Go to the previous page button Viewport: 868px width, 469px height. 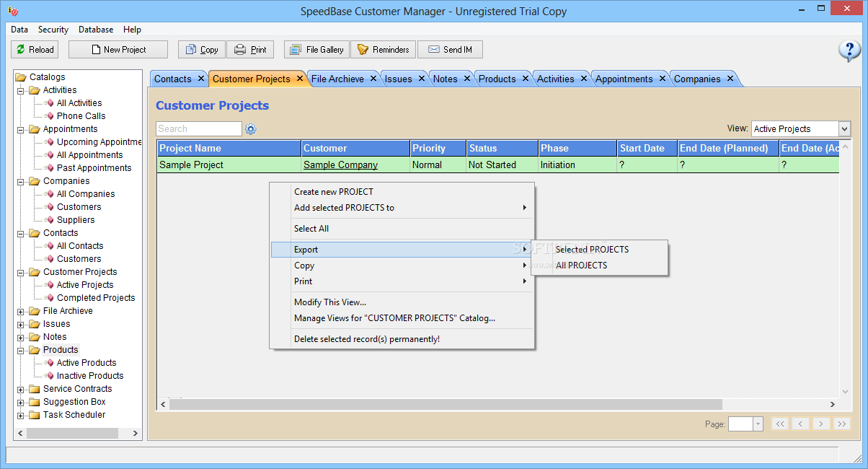(x=801, y=424)
